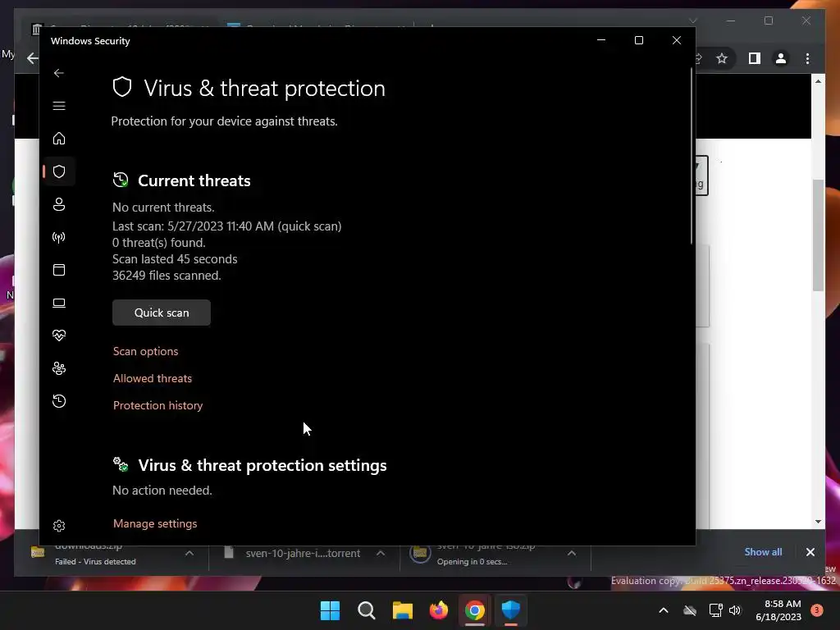
Task: Open clock and date in taskbar
Action: click(x=778, y=610)
